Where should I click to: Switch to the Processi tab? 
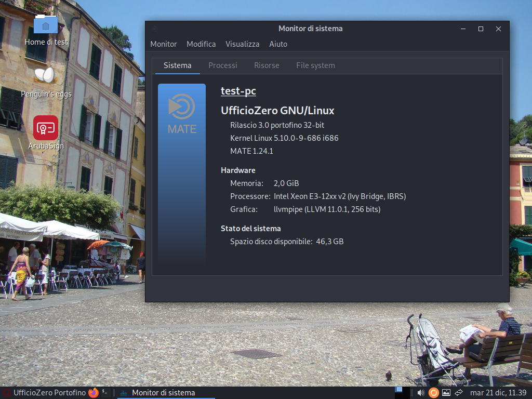coord(222,65)
